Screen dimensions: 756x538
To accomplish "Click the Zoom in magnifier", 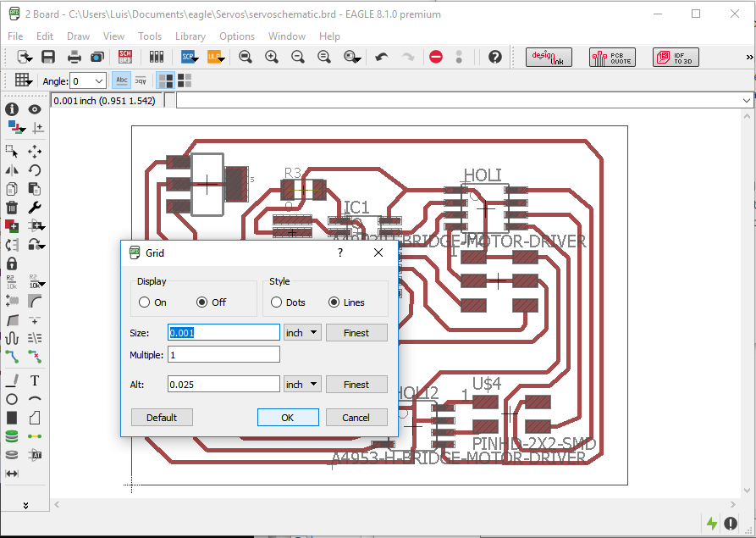I will (x=272, y=57).
